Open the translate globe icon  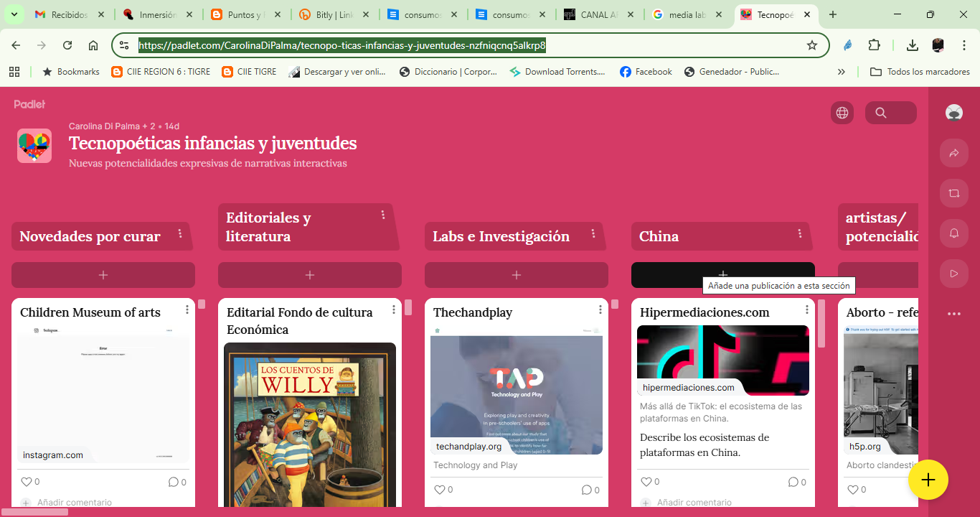point(842,112)
